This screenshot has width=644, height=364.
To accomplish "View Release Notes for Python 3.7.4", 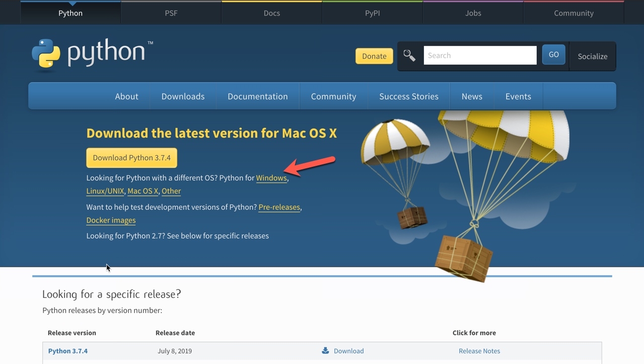I will point(479,351).
